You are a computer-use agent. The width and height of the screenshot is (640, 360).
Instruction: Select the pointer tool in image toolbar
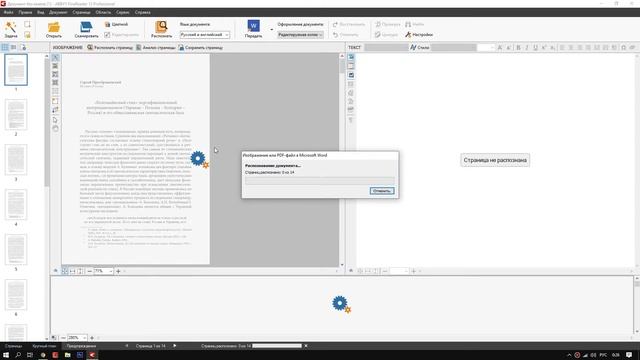pos(56,120)
